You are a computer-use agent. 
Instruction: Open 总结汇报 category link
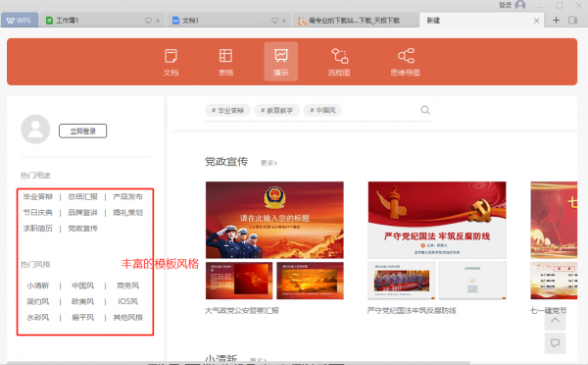[x=82, y=197]
